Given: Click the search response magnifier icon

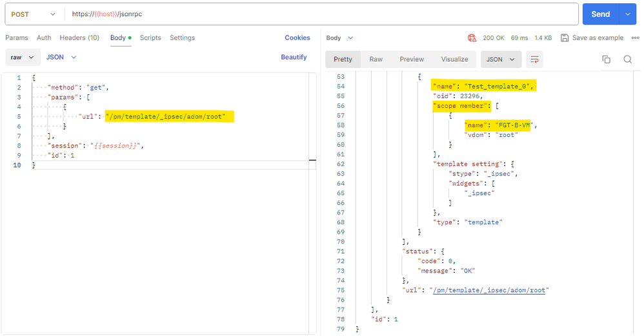Looking at the screenshot, I should (627, 59).
